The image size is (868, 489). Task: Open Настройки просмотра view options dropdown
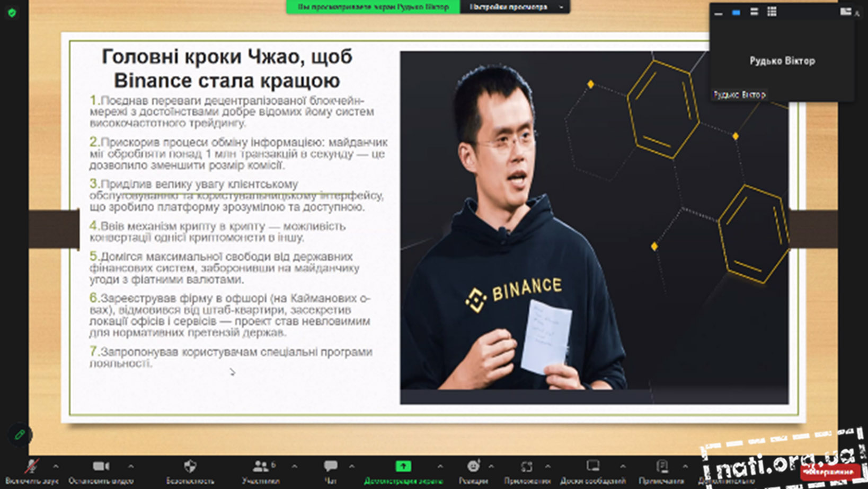coord(515,7)
